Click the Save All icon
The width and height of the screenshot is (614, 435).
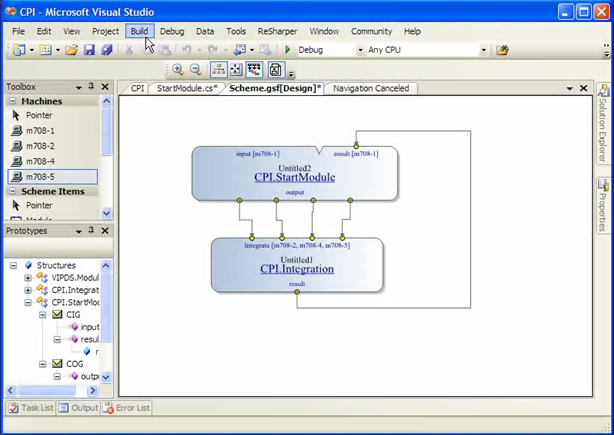(107, 50)
